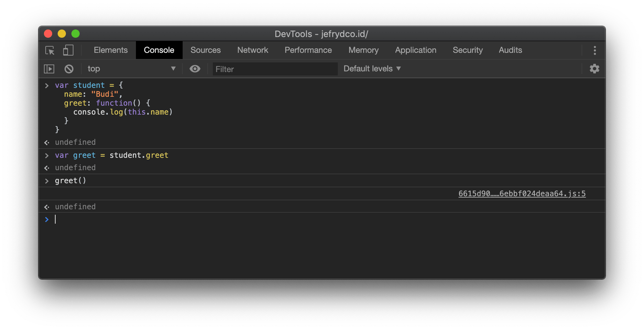
Task: Open the Default levels dropdown
Action: 372,69
